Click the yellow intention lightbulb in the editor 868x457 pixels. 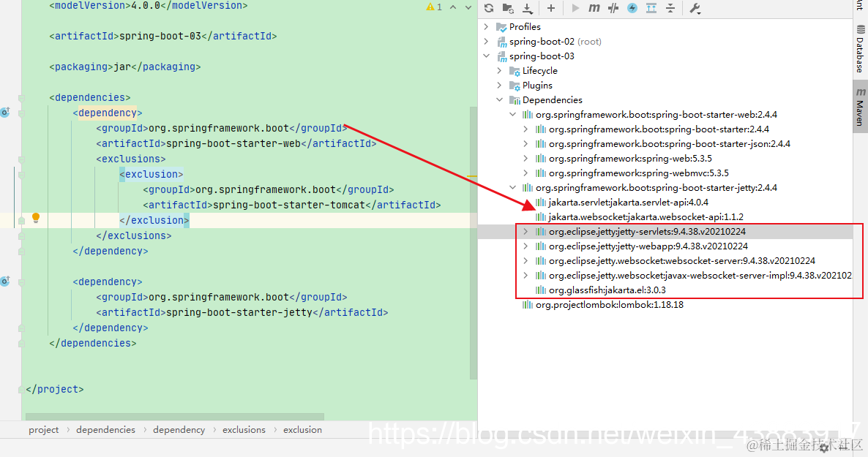coord(35,218)
